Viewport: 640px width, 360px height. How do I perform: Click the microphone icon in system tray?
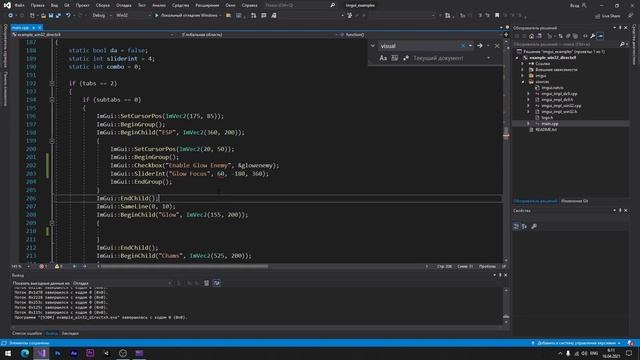click(568, 353)
